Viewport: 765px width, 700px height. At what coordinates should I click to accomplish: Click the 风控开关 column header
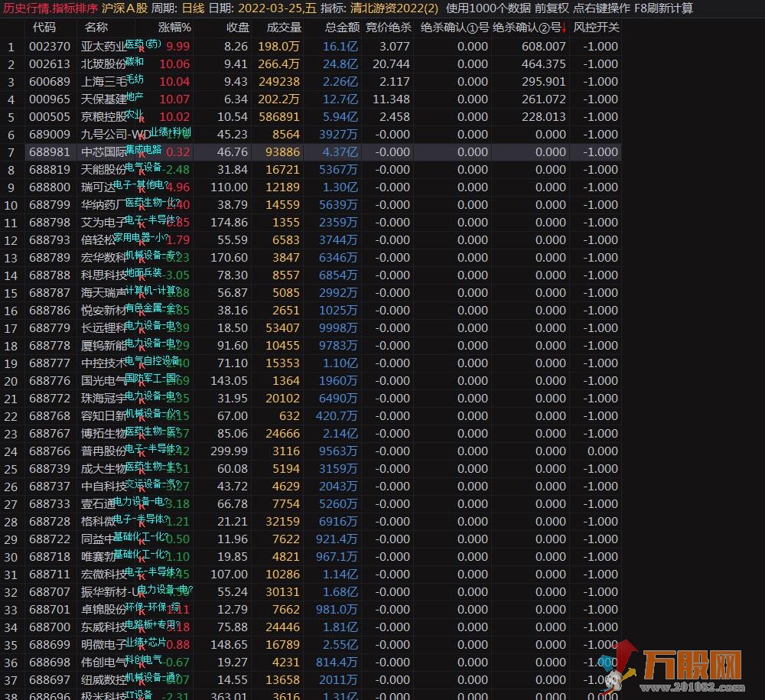596,28
